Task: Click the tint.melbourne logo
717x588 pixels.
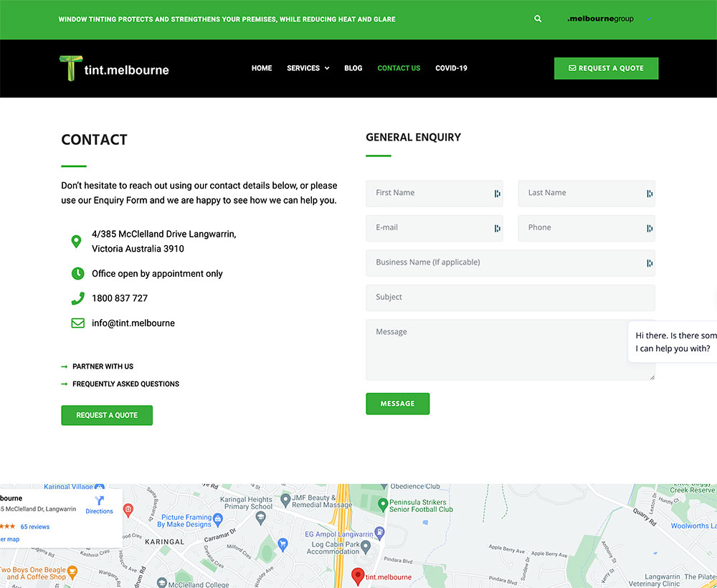Action: [114, 69]
